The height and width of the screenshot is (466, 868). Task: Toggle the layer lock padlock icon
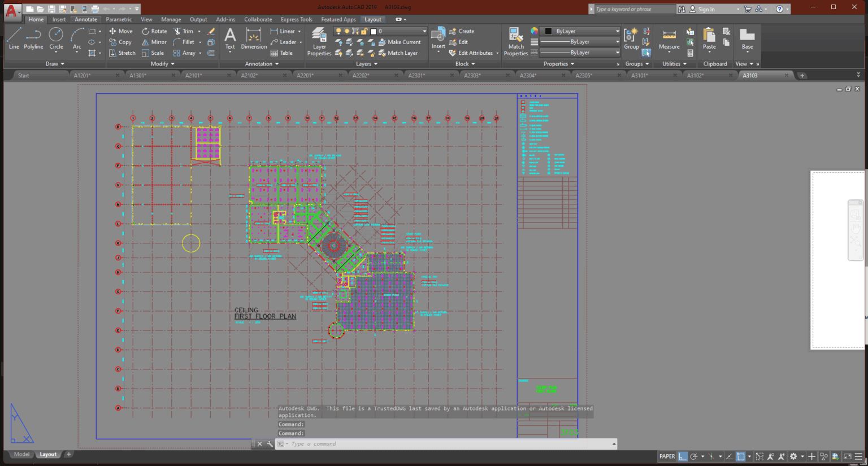(364, 31)
